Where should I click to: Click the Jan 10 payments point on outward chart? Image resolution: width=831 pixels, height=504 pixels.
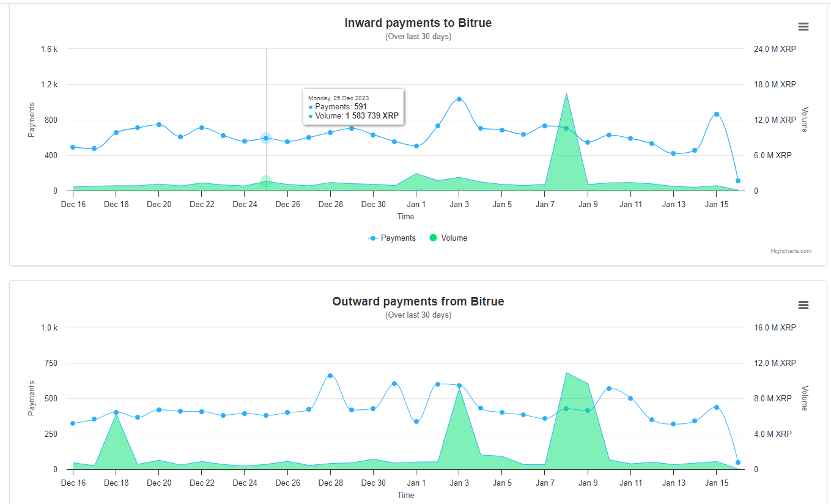point(609,389)
